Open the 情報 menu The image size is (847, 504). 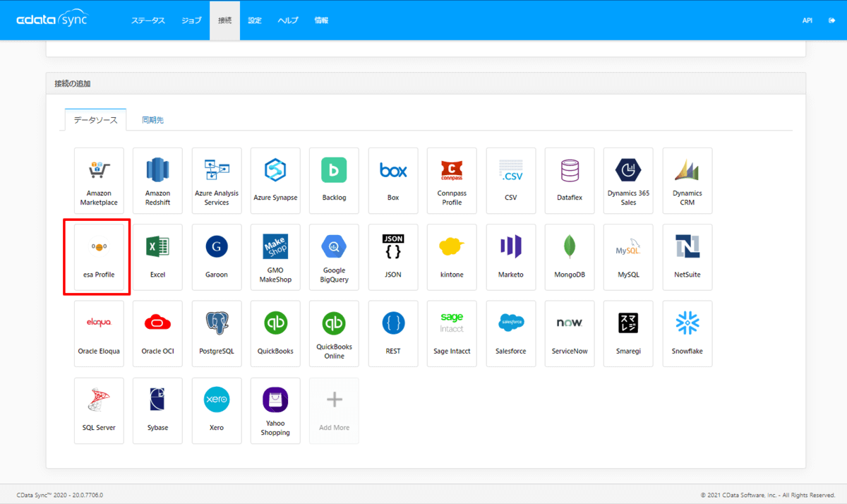tap(321, 20)
